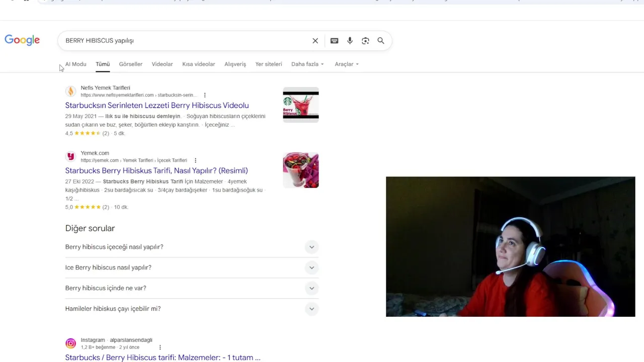Open the Alışveriş tab
Screen dimensions: 644x362
click(x=235, y=64)
